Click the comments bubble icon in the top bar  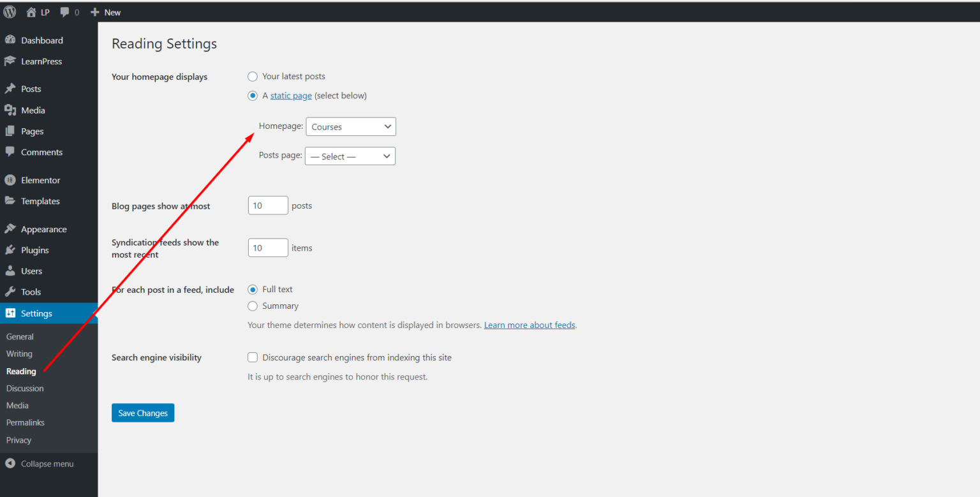pyautogui.click(x=65, y=12)
